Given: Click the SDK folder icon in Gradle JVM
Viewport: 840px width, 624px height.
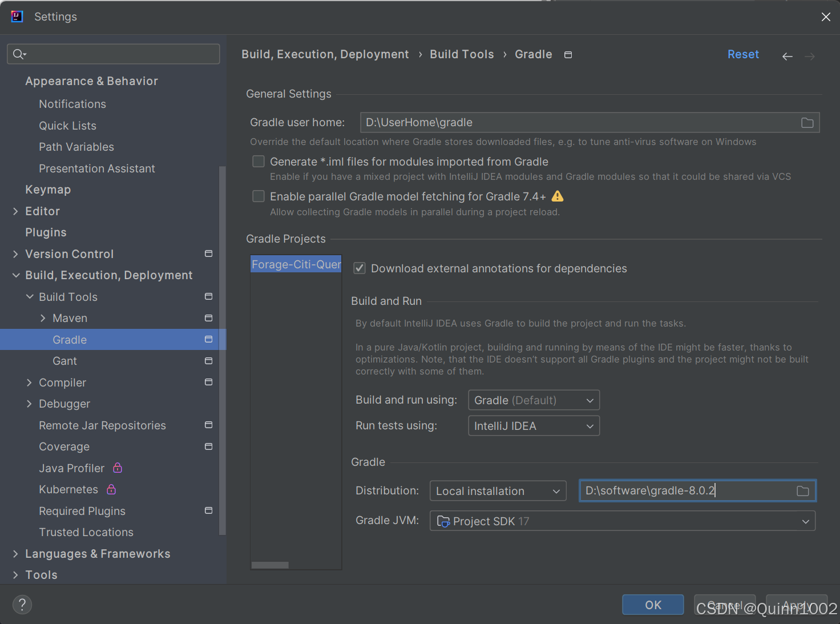Looking at the screenshot, I should (443, 521).
